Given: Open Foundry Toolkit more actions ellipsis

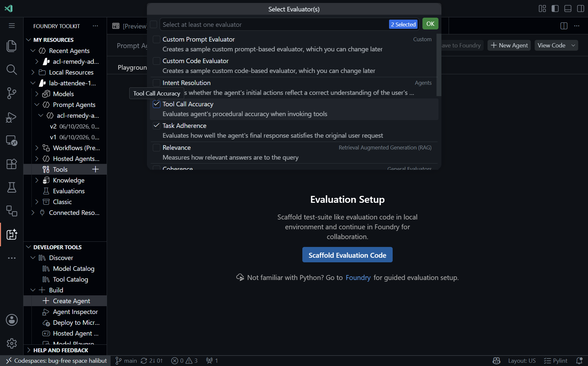Looking at the screenshot, I should (x=95, y=26).
